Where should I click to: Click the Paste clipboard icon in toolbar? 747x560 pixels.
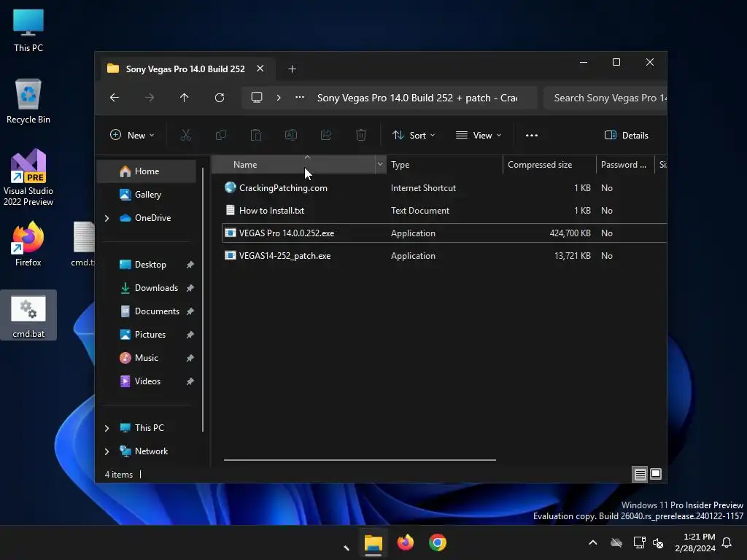pos(256,135)
